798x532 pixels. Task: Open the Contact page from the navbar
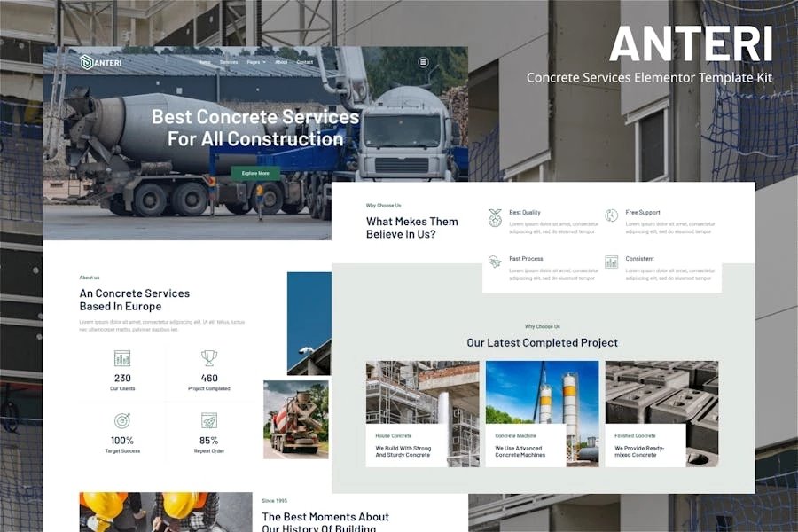click(x=305, y=62)
